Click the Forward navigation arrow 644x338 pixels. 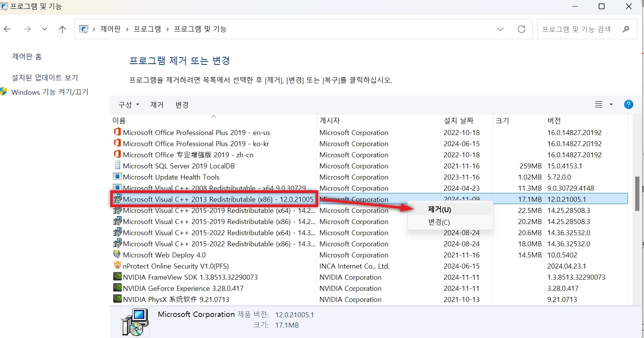[x=27, y=29]
